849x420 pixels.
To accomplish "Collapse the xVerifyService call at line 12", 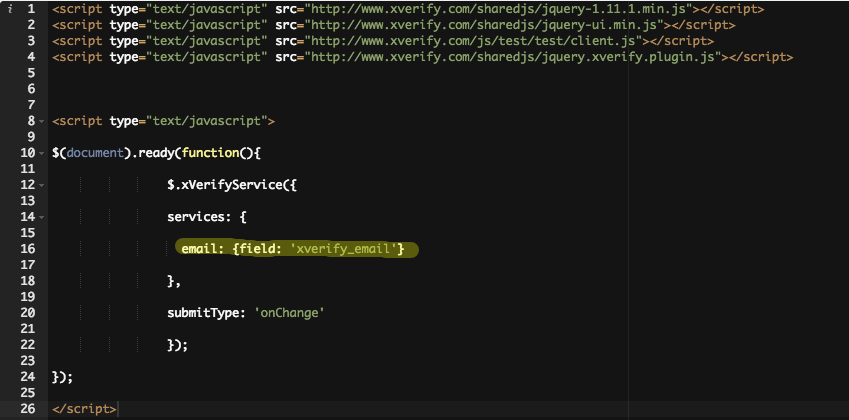I will coord(40,185).
